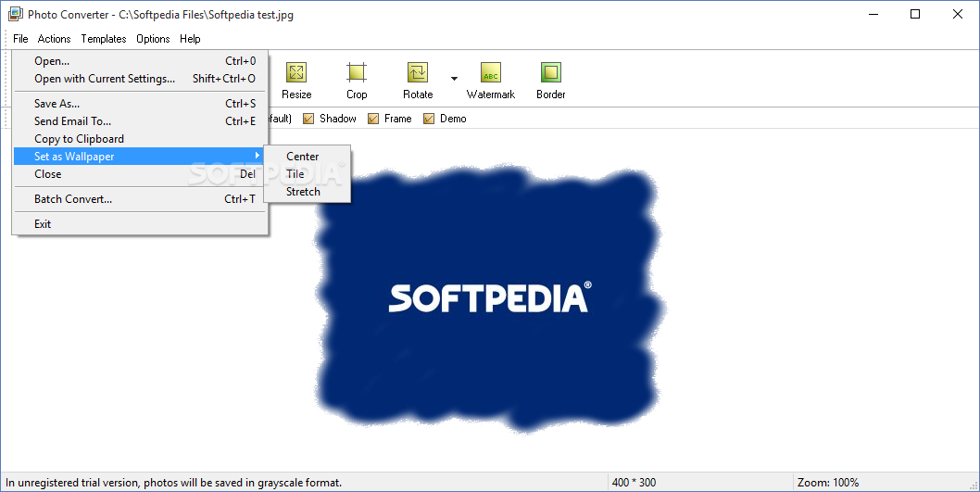This screenshot has height=492, width=980.
Task: Maximize the Photo Converter window
Action: (x=915, y=14)
